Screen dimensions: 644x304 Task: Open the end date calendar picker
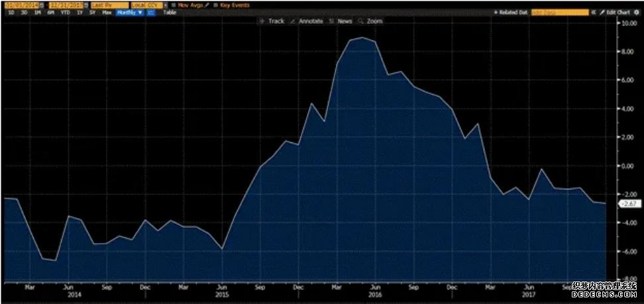coord(86,5)
